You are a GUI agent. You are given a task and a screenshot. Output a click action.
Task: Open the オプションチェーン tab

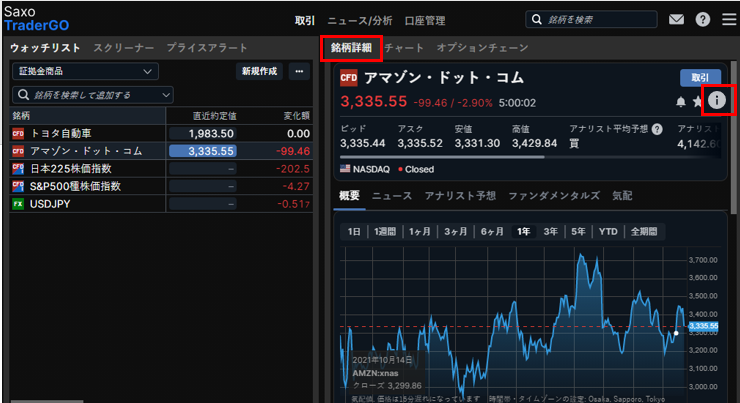pos(482,48)
